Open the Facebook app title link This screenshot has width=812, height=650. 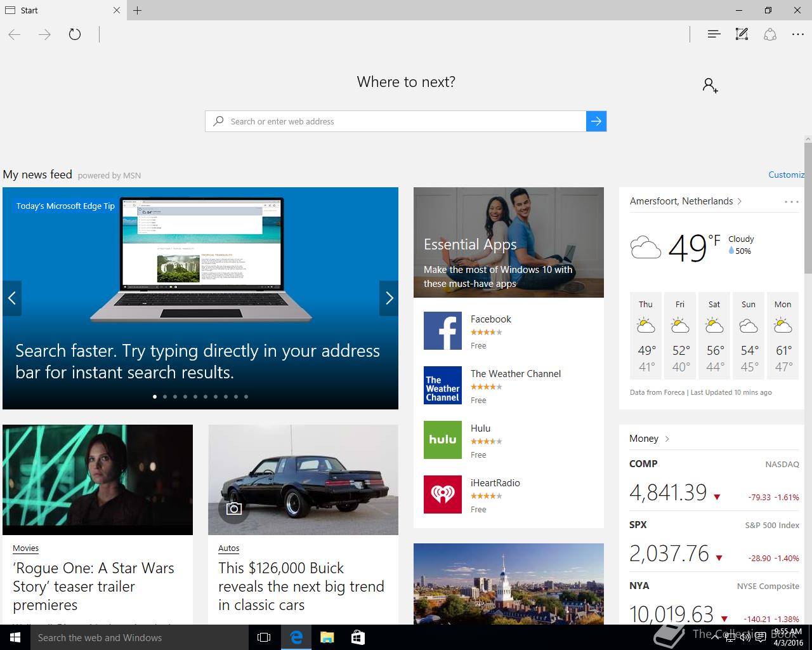pyautogui.click(x=490, y=319)
